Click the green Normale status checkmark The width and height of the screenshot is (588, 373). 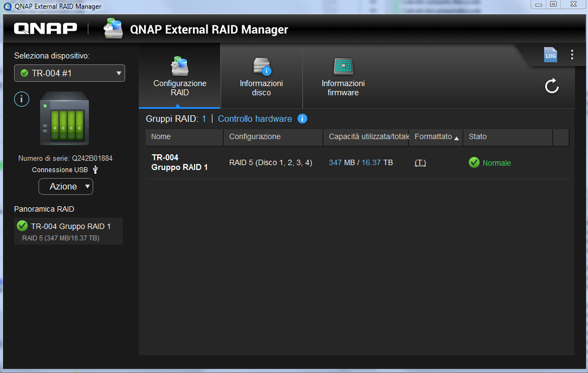pyautogui.click(x=474, y=162)
